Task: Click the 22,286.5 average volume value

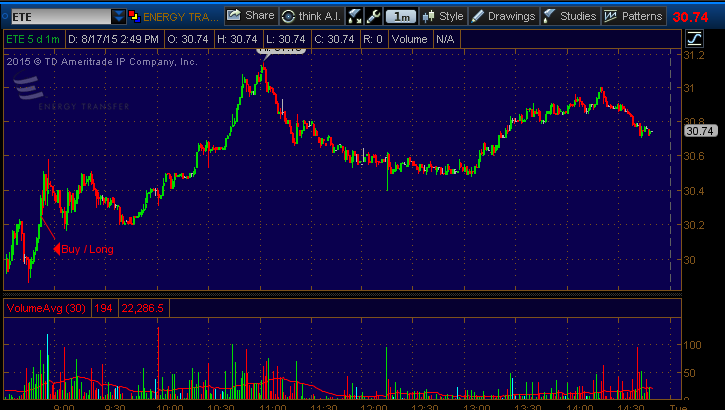Action: pyautogui.click(x=142, y=308)
